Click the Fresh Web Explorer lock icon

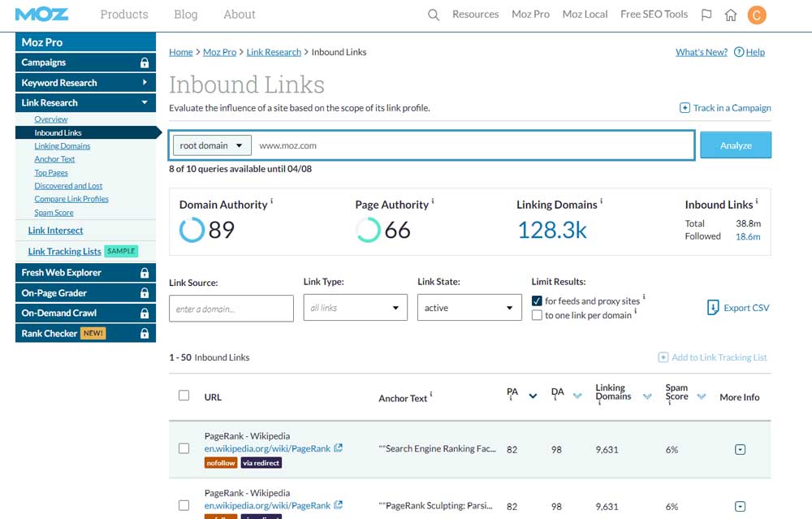(145, 273)
